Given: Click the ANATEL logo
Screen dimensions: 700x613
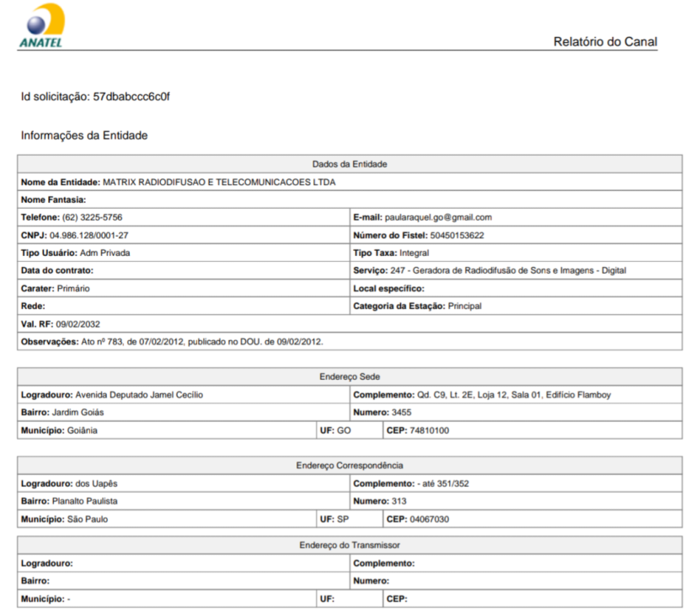Looking at the screenshot, I should pyautogui.click(x=41, y=26).
